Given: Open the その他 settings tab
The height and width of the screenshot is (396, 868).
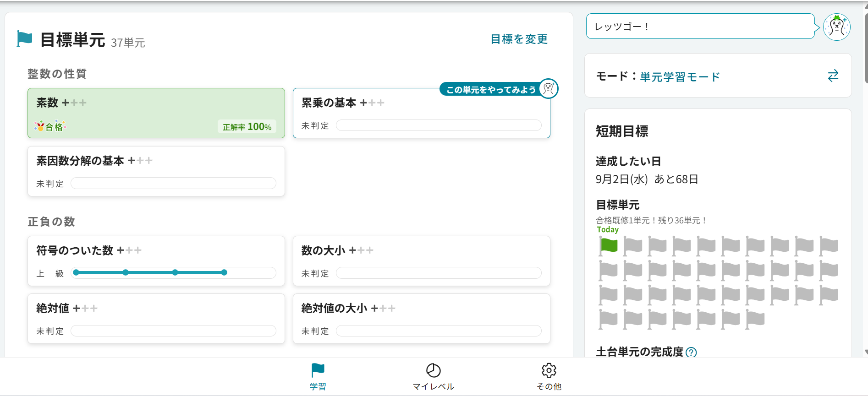Looking at the screenshot, I should pos(549,377).
